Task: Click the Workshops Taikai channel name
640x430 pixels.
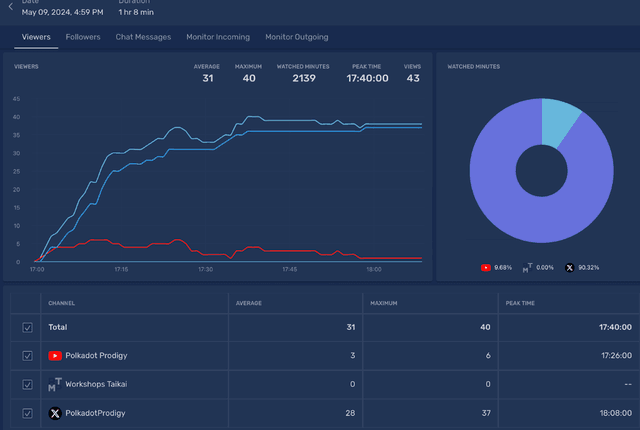Action: point(96,384)
